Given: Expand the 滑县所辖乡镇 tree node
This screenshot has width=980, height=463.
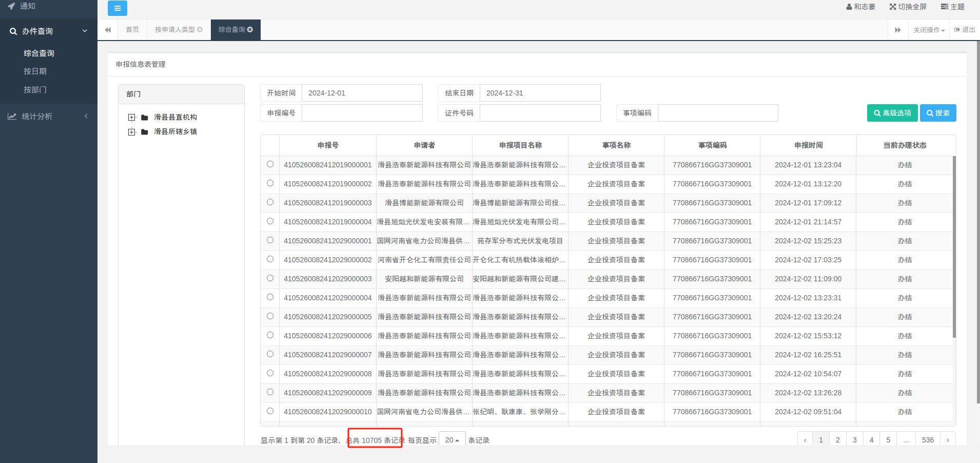Looking at the screenshot, I should pyautogui.click(x=132, y=132).
